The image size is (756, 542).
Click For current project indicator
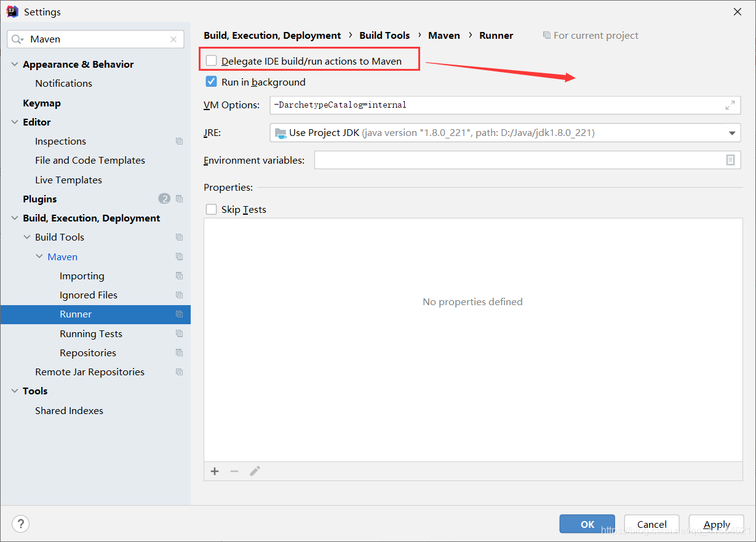pyautogui.click(x=591, y=36)
